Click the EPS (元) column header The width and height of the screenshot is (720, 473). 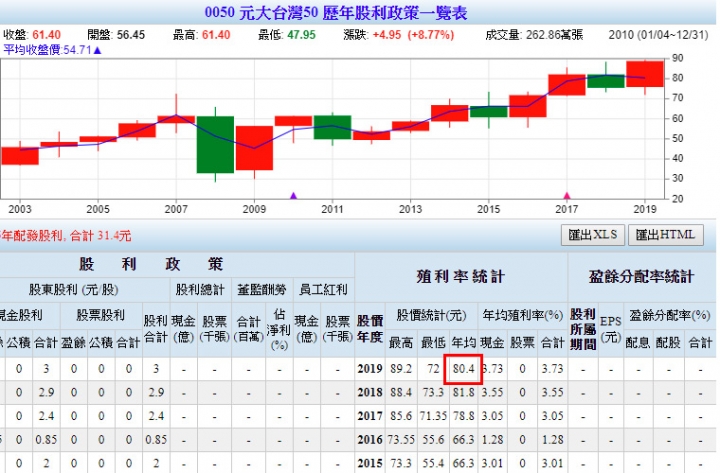point(611,329)
